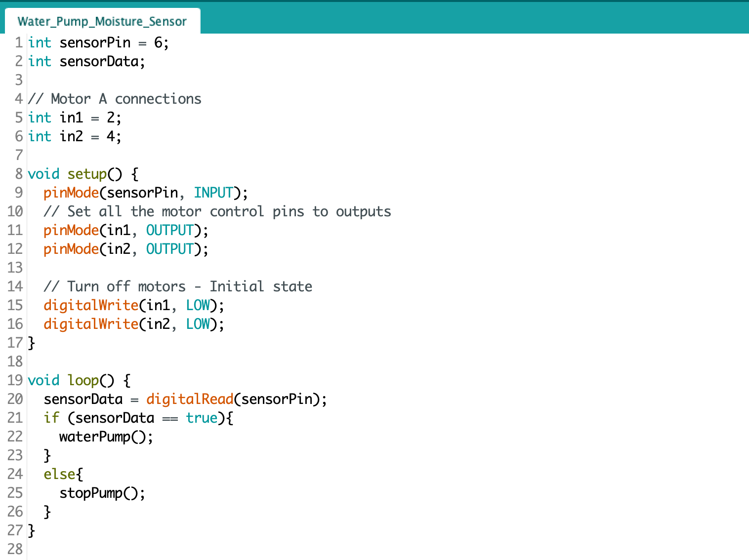This screenshot has width=749, height=560.
Task: Click the else keyword on line 24
Action: [x=59, y=474]
